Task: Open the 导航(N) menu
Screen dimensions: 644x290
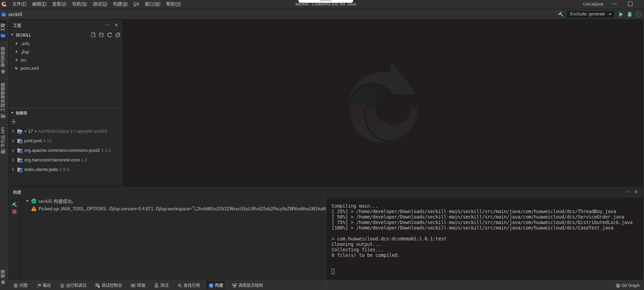Action: pyautogui.click(x=79, y=4)
